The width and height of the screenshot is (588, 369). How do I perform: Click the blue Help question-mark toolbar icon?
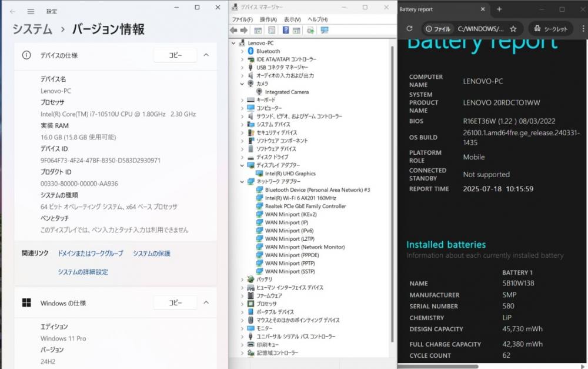(286, 30)
